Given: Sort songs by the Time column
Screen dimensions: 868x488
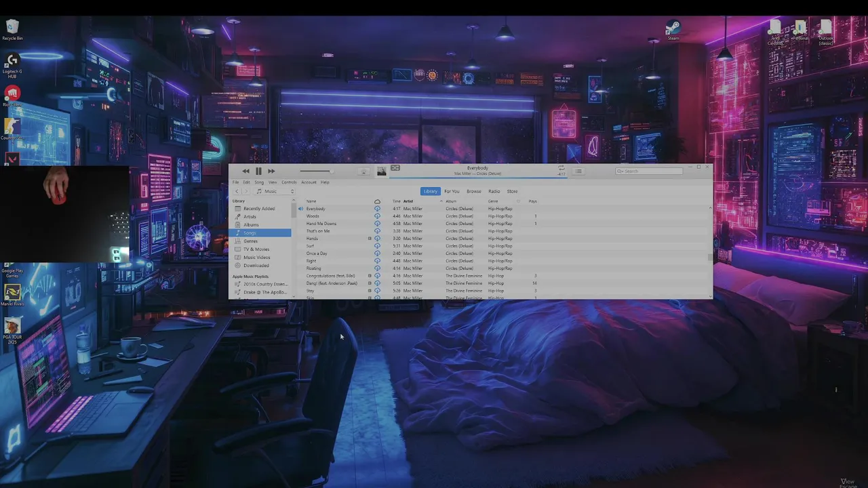Looking at the screenshot, I should point(396,201).
